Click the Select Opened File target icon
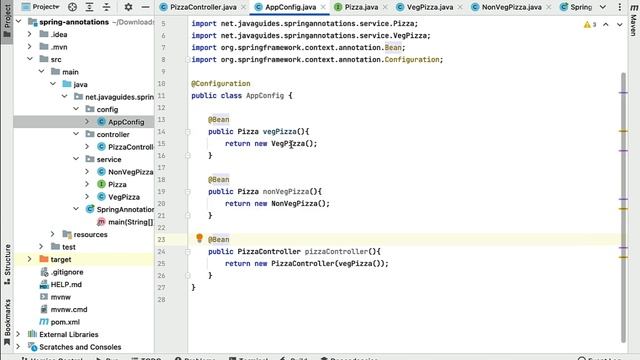640x360 pixels. point(72,7)
